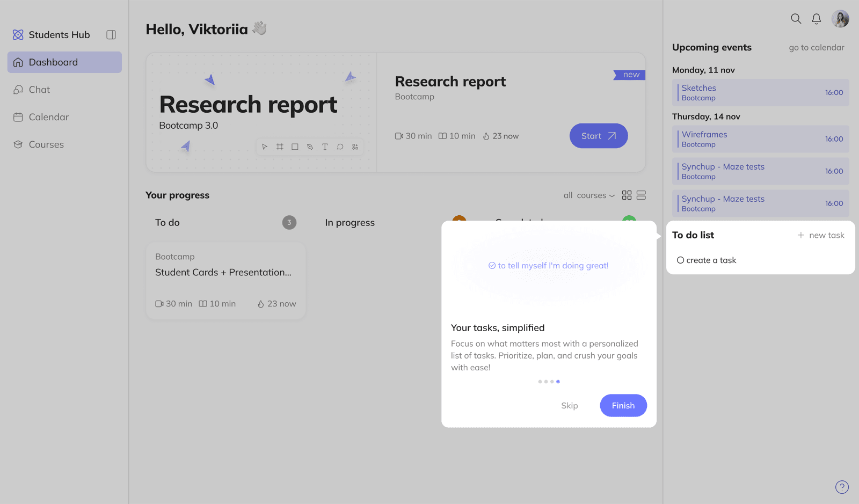Expand the all courses dropdown
This screenshot has height=504, width=859.
pyautogui.click(x=589, y=195)
